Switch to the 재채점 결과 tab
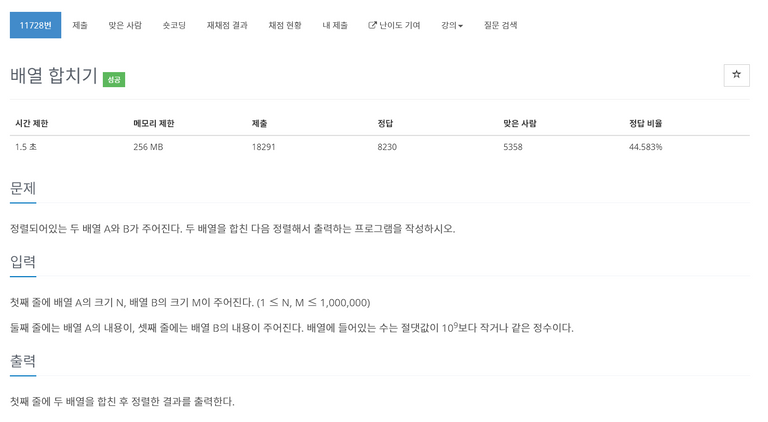Image resolution: width=768 pixels, height=422 pixels. click(227, 25)
